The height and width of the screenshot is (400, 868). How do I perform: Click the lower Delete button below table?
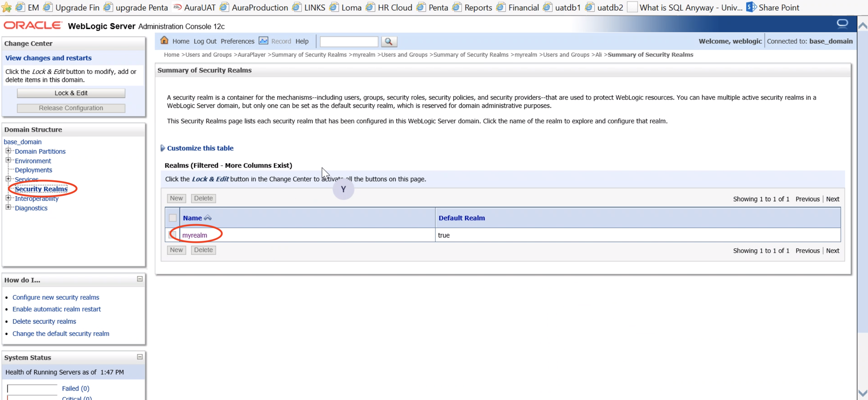[203, 250]
